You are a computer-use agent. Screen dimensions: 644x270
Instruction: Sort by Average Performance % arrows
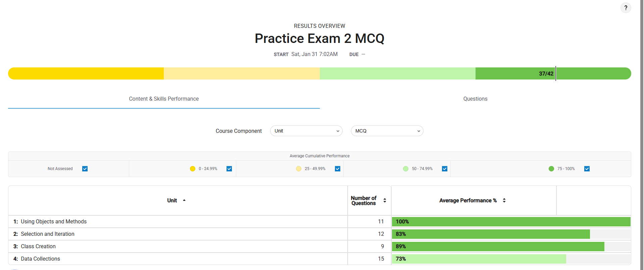point(504,201)
